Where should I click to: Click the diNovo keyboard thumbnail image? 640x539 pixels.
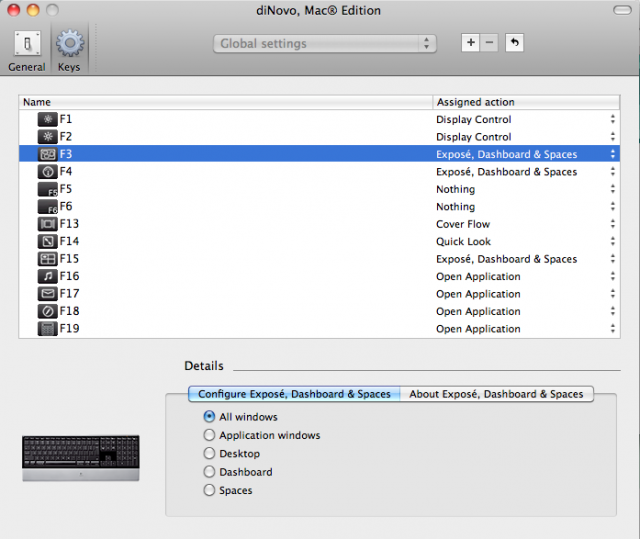coord(81,458)
